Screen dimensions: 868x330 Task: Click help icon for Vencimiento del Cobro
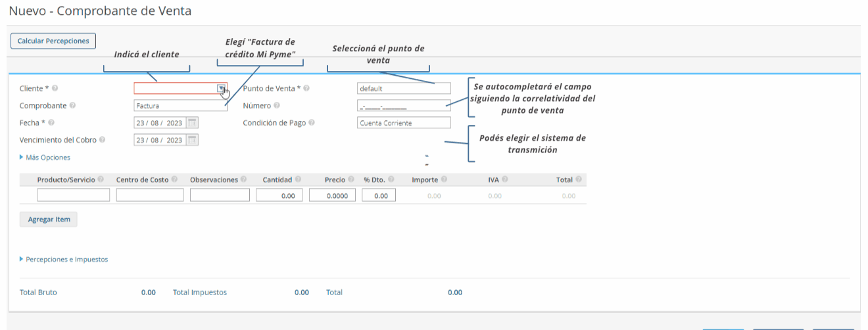[x=103, y=139]
